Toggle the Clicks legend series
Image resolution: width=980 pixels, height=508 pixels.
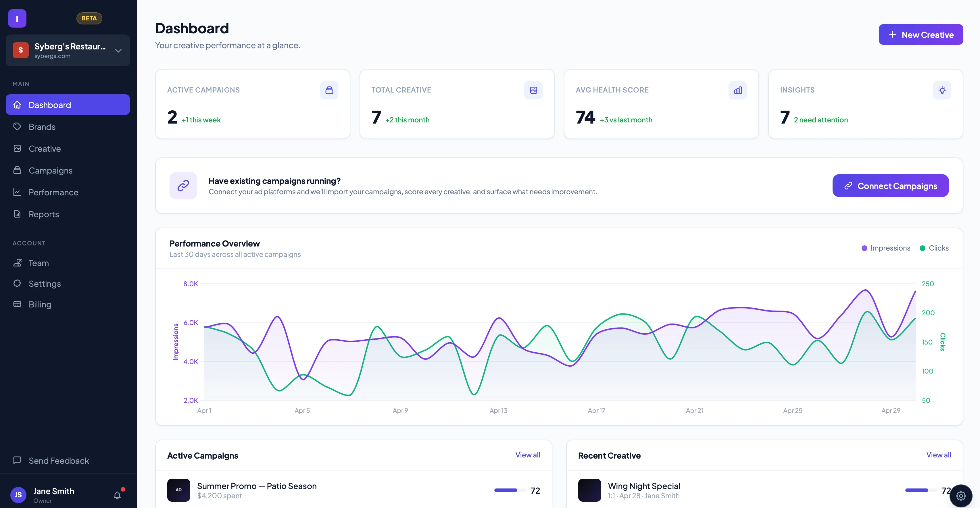coord(934,248)
